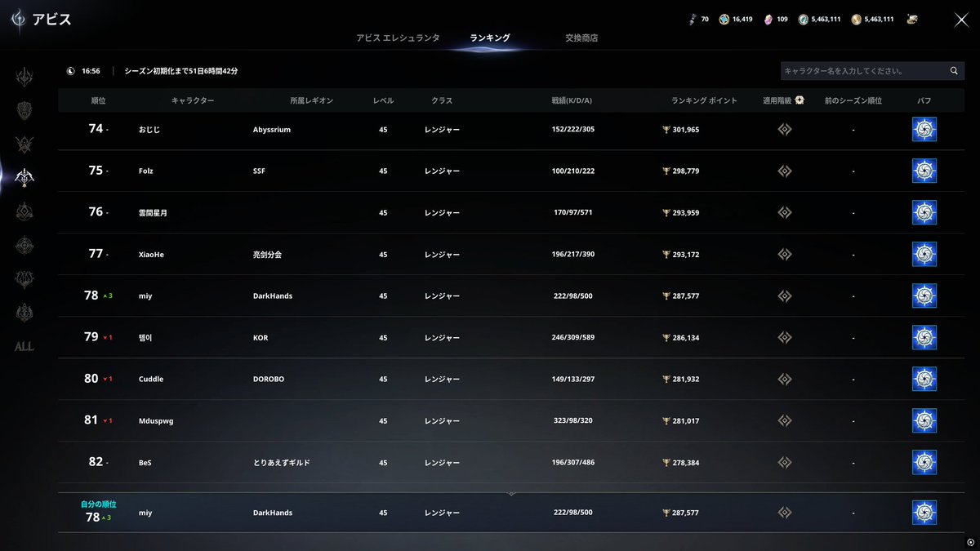The height and width of the screenshot is (551, 980).
Task: Click the ranking points value 298,779
Action: pyautogui.click(x=685, y=171)
